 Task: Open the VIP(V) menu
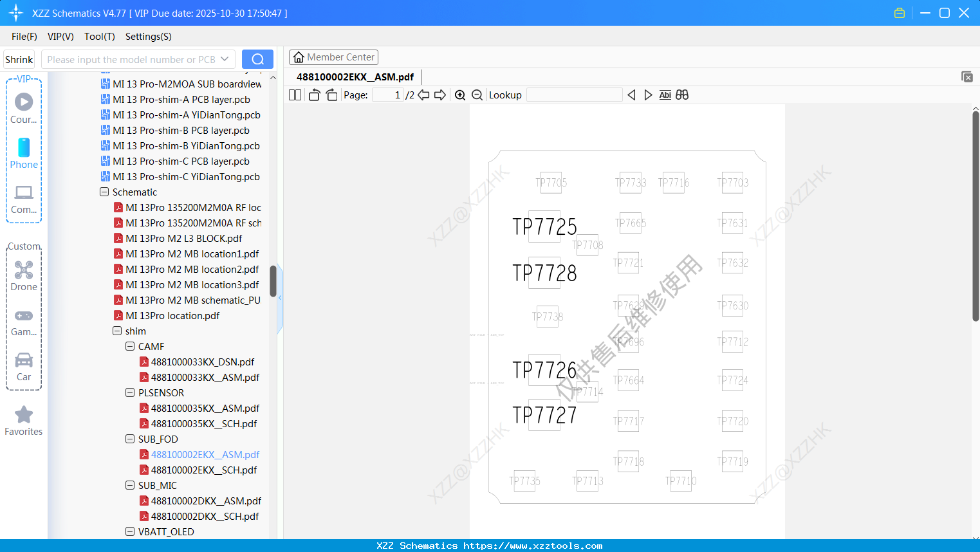60,37
